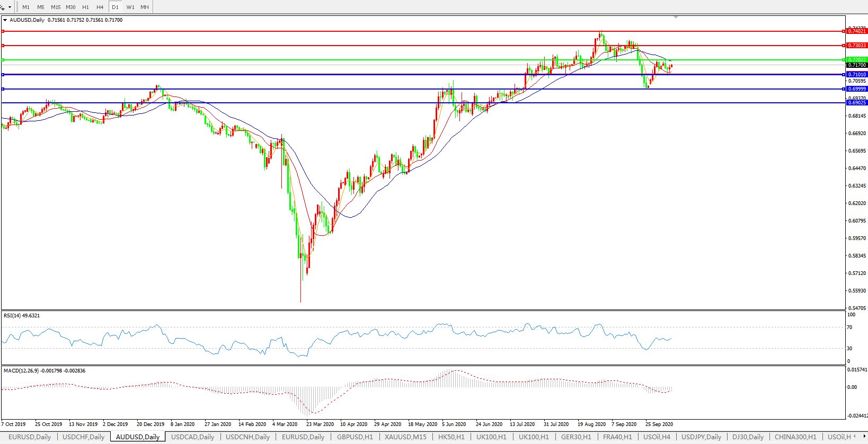Click the RSI(14) indicator label
This screenshot has height=444, width=868.
click(21, 316)
